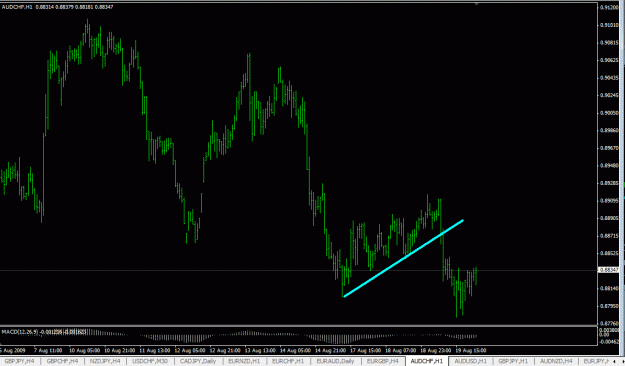
Task: Switch to the GBPJPY,H4 chart tab
Action: (x=19, y=361)
